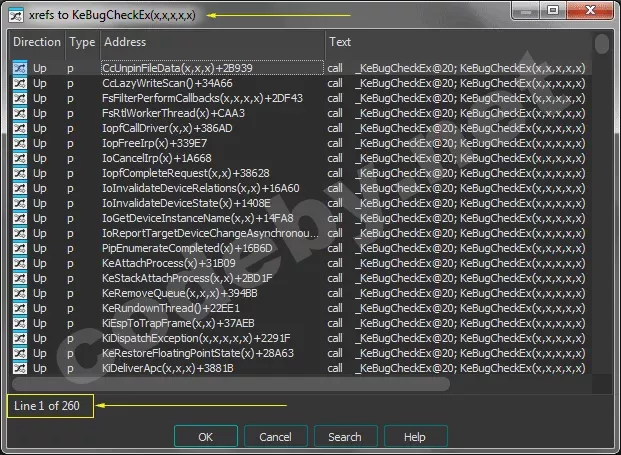
Task: Click xref icon of KeRestoreFloatingPointState row
Action: pyautogui.click(x=20, y=353)
